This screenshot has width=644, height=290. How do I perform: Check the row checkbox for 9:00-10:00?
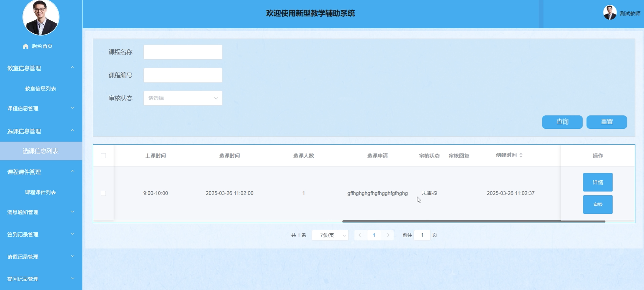tap(103, 193)
